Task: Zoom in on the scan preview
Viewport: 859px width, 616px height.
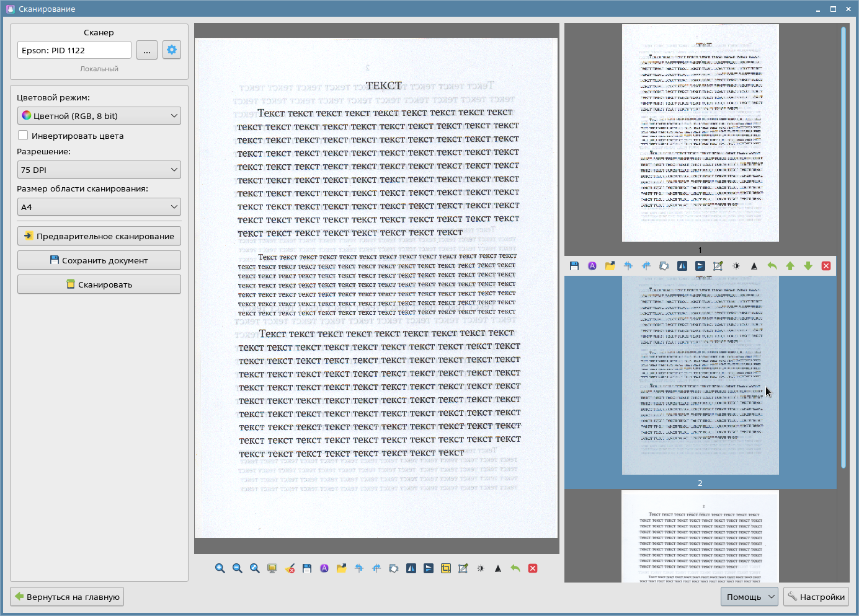Action: pyautogui.click(x=220, y=568)
